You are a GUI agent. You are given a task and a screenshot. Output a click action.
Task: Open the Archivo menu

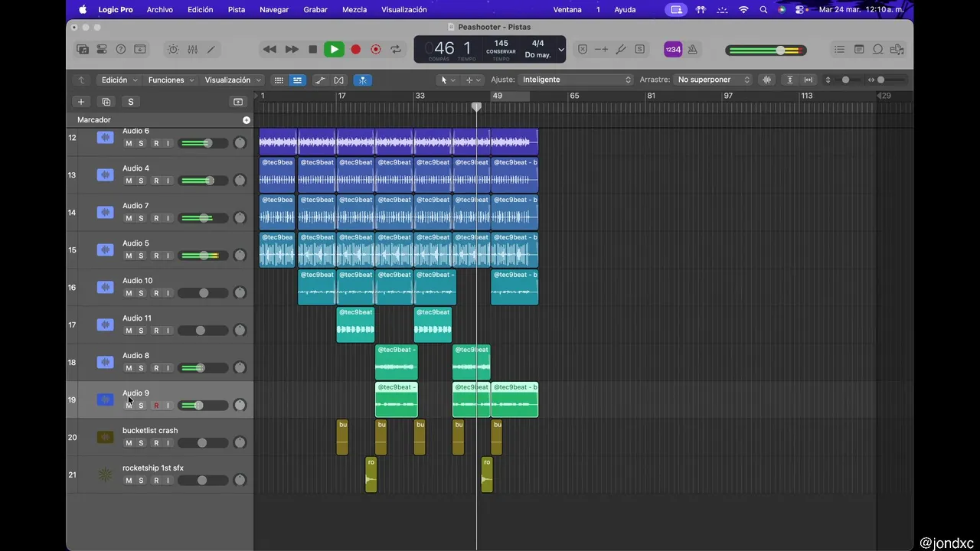(159, 9)
